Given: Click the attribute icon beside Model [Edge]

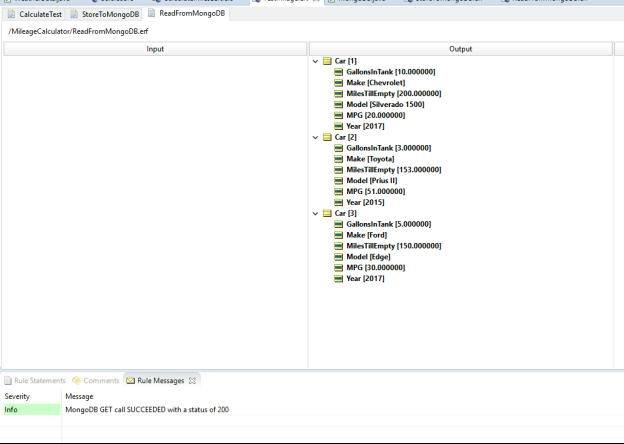Looking at the screenshot, I should click(339, 256).
